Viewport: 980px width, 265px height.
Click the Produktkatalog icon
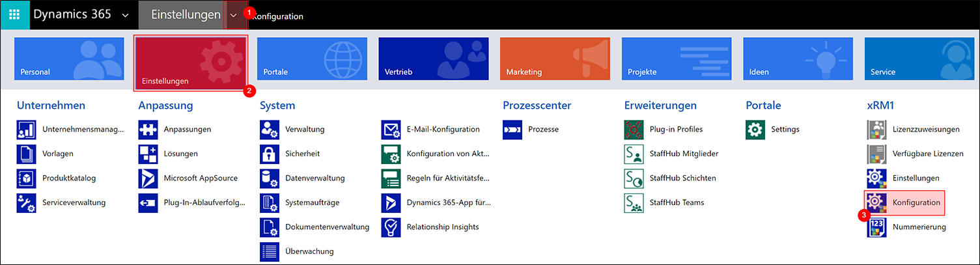tap(27, 178)
